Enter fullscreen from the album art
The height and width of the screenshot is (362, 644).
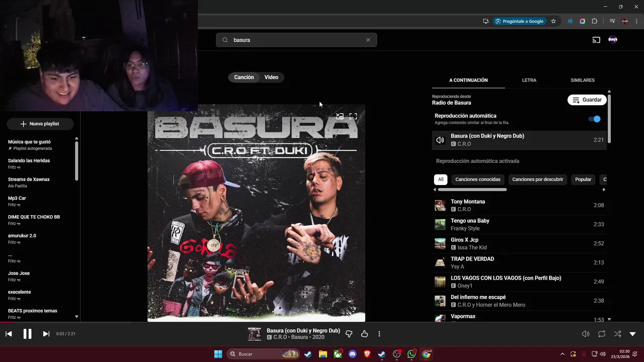[353, 116]
